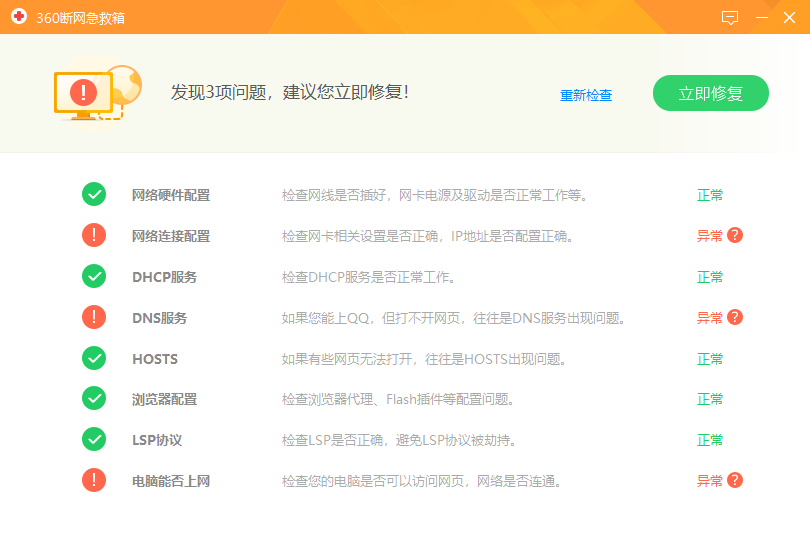Click green check icon for LSP协议
Viewport: 810px width, 535px height.
[94, 439]
